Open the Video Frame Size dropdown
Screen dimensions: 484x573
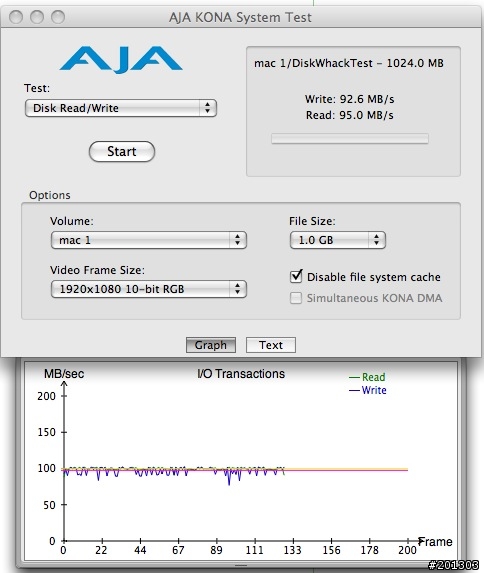coord(149,289)
